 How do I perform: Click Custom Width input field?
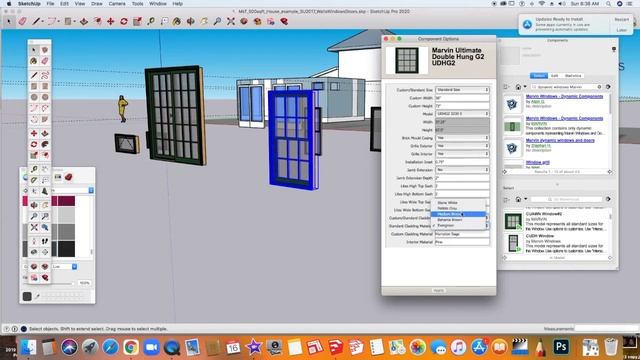pyautogui.click(x=462, y=98)
